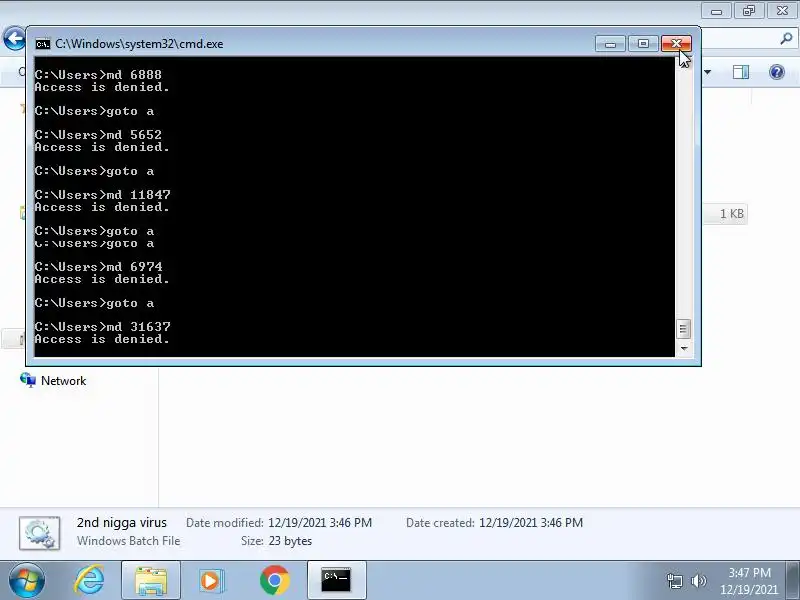The width and height of the screenshot is (800, 600).
Task: Click network status tray icon
Action: point(674,581)
